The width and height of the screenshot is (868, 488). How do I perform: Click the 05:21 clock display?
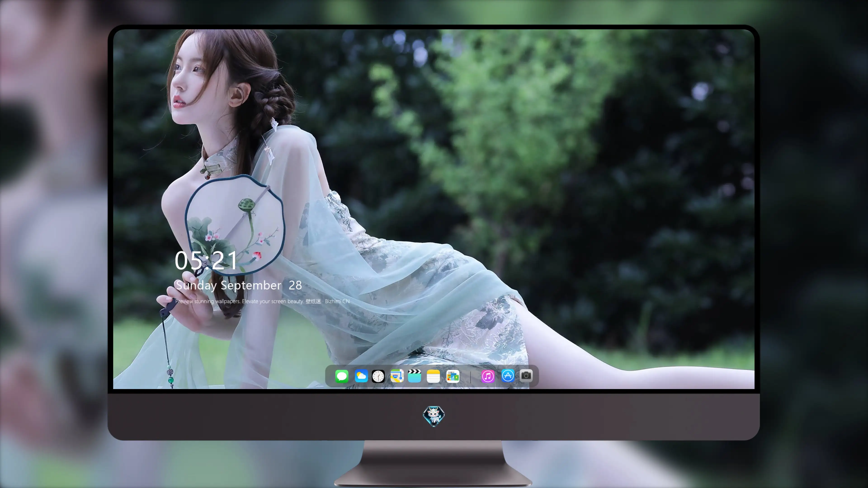(x=206, y=260)
